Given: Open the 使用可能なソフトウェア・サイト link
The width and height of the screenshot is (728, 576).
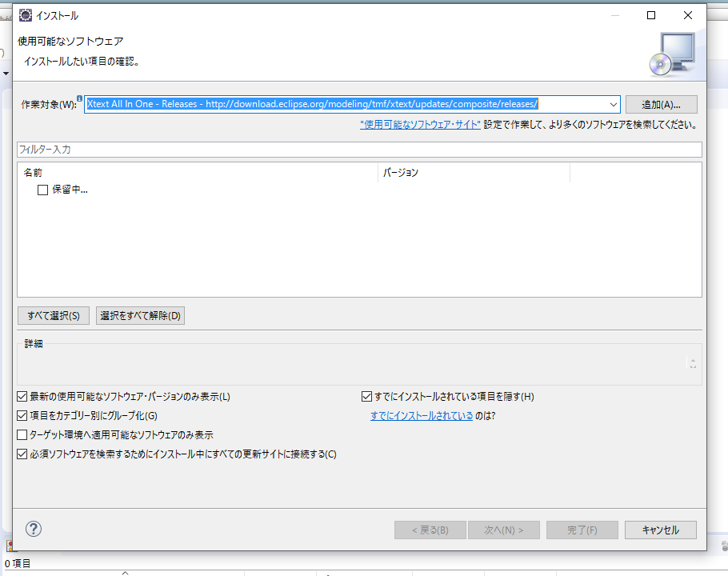Looking at the screenshot, I should 420,126.
